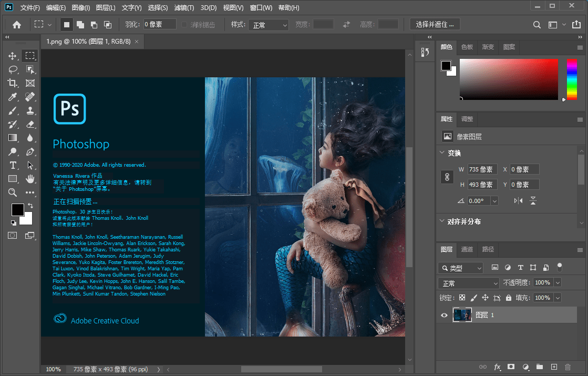Switch to the 通道 tab

point(467,249)
